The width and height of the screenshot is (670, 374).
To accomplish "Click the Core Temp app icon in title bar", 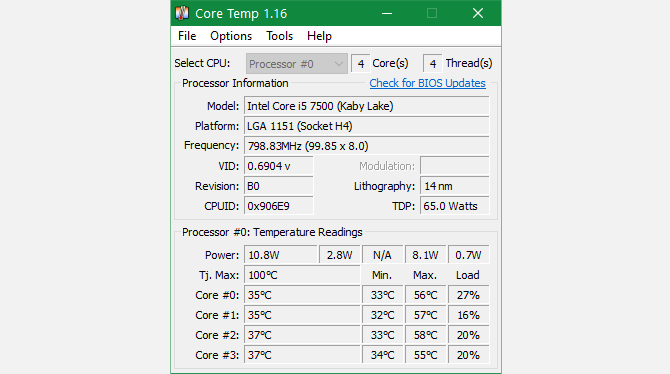I will [x=182, y=13].
